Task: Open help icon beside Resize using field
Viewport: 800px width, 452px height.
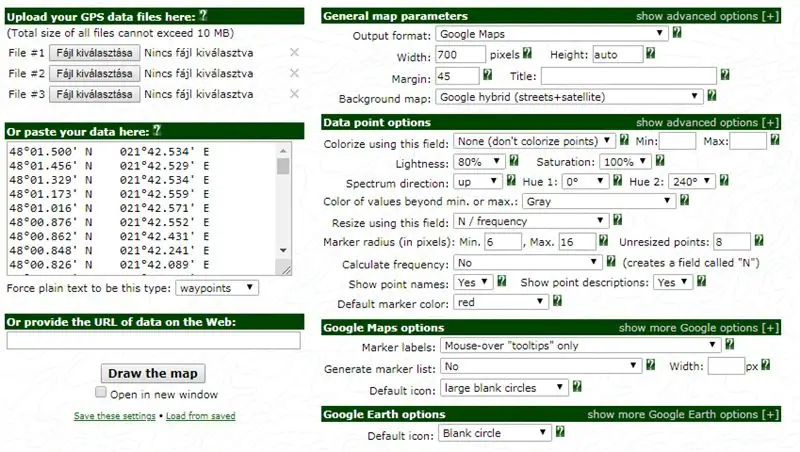Action: (x=617, y=220)
